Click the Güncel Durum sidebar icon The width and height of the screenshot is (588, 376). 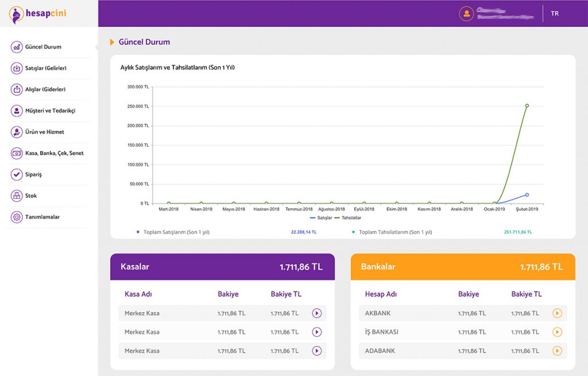[x=17, y=47]
